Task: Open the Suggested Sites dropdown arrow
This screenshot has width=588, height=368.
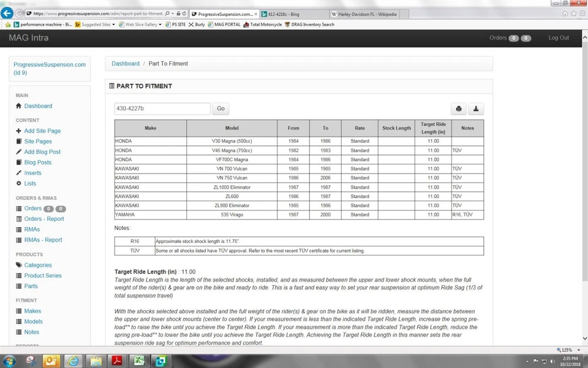Action: [114, 25]
